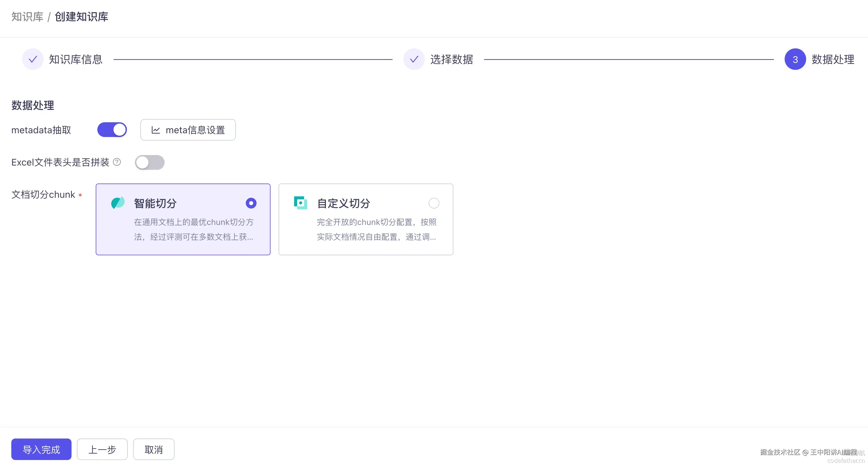Screen dimensions: 868x467
Task: Enable the Excel文件表头是否拼装 toggle
Action: click(150, 162)
